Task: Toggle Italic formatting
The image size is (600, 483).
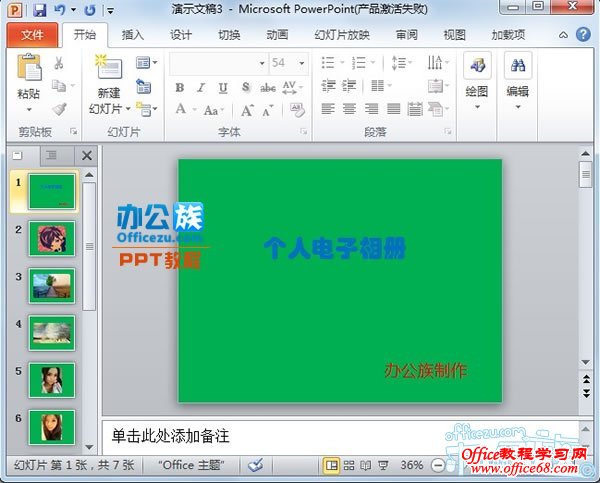Action: (x=200, y=87)
